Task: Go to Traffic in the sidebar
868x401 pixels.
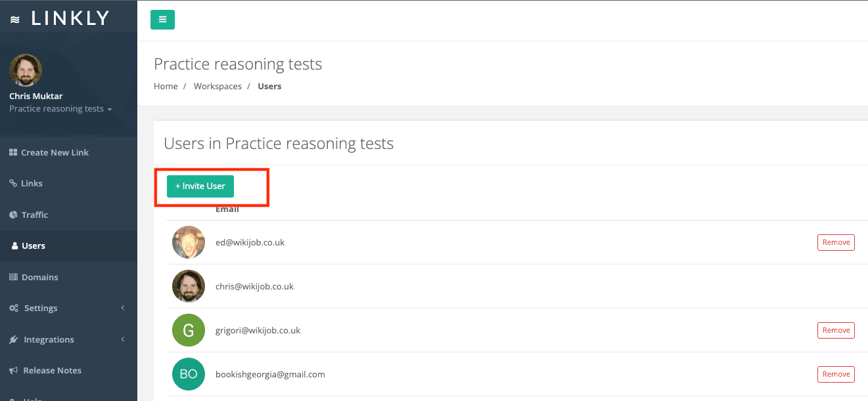Action: click(x=34, y=215)
